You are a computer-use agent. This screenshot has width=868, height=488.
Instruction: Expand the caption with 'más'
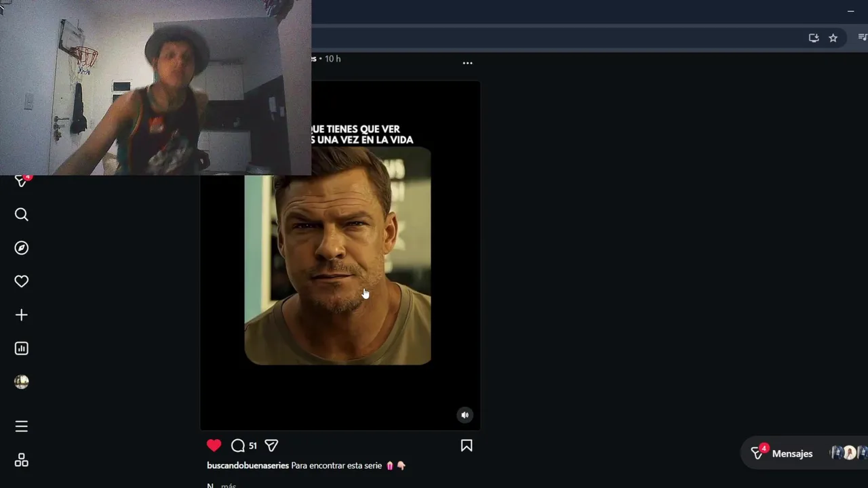click(x=229, y=485)
